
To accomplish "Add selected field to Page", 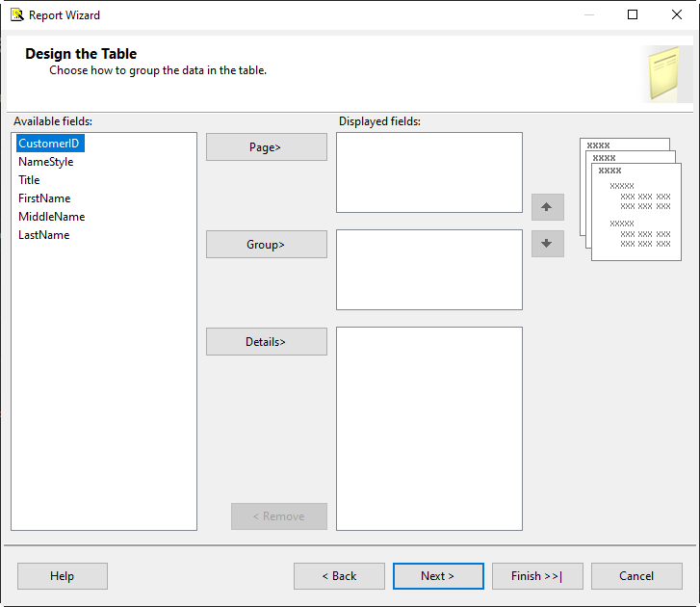I will (266, 147).
